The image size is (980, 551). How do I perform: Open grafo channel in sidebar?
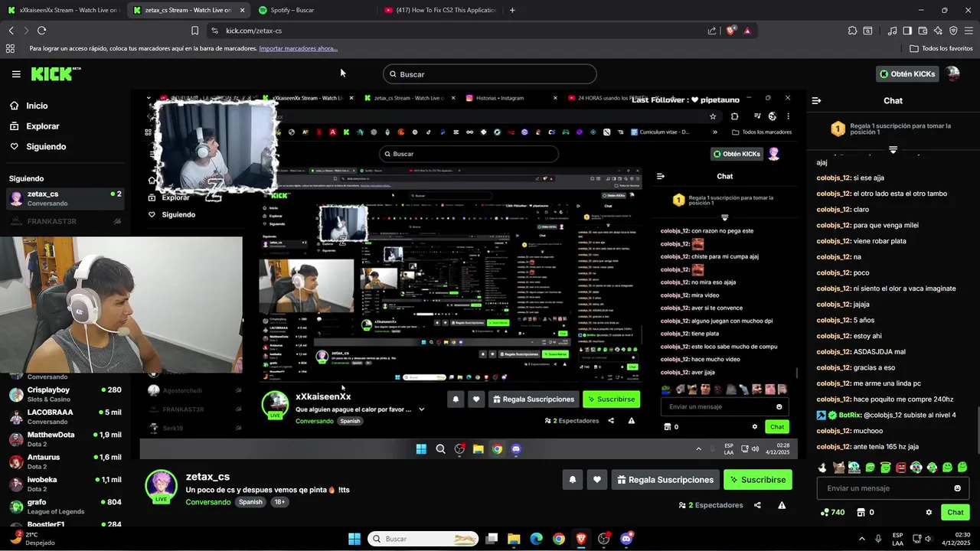point(65,507)
